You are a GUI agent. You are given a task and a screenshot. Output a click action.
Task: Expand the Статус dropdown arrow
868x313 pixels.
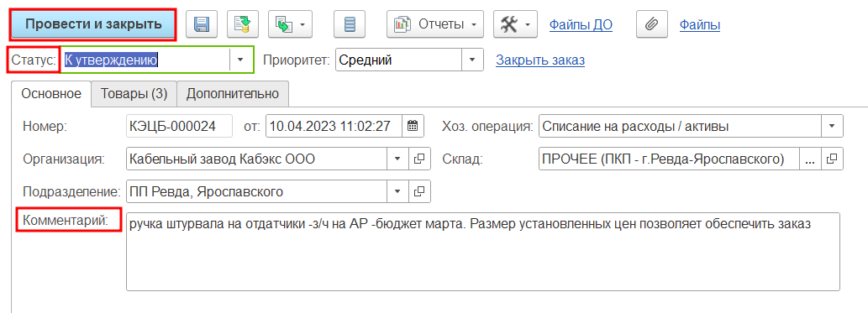click(x=241, y=60)
